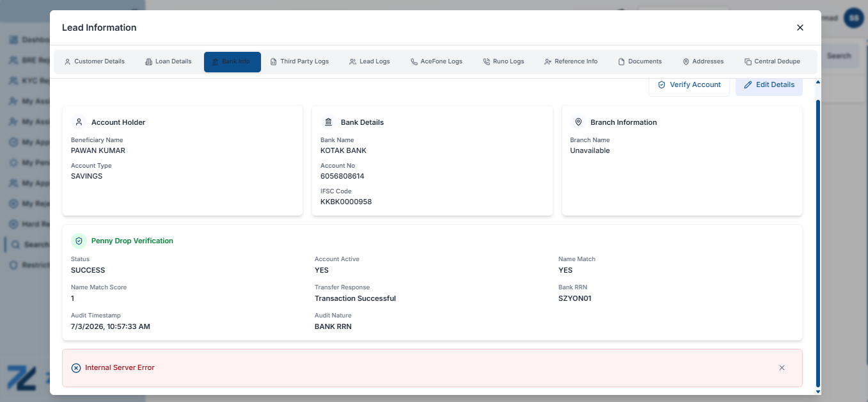Click the icon on Loan Details tab
Image resolution: width=868 pixels, height=402 pixels.
pos(148,62)
